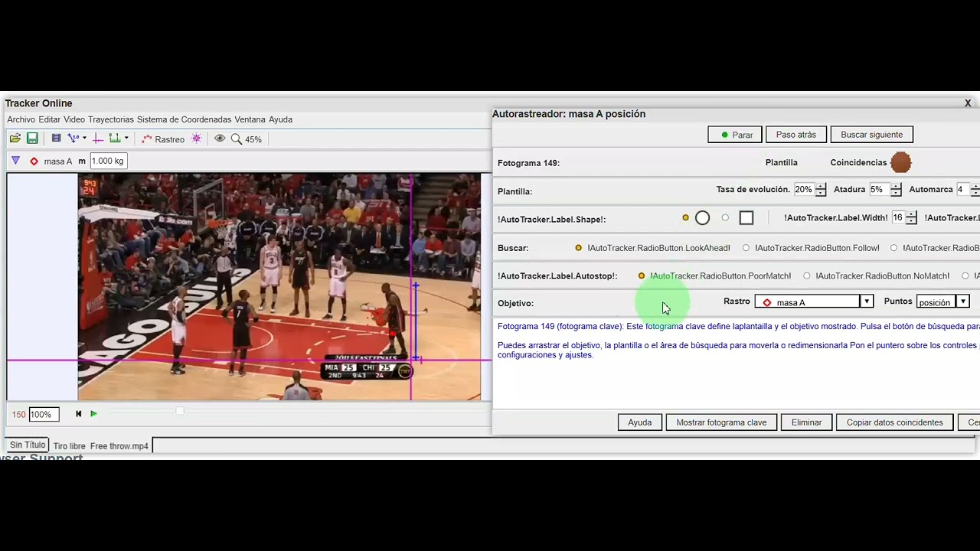Click the Buscar siguiente button
This screenshot has width=980, height=551.
point(871,135)
